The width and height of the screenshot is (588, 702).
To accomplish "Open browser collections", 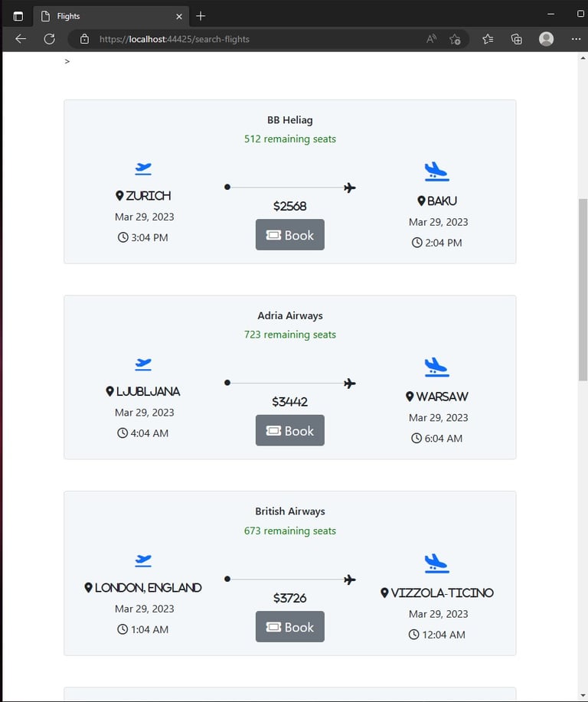I will (x=517, y=39).
